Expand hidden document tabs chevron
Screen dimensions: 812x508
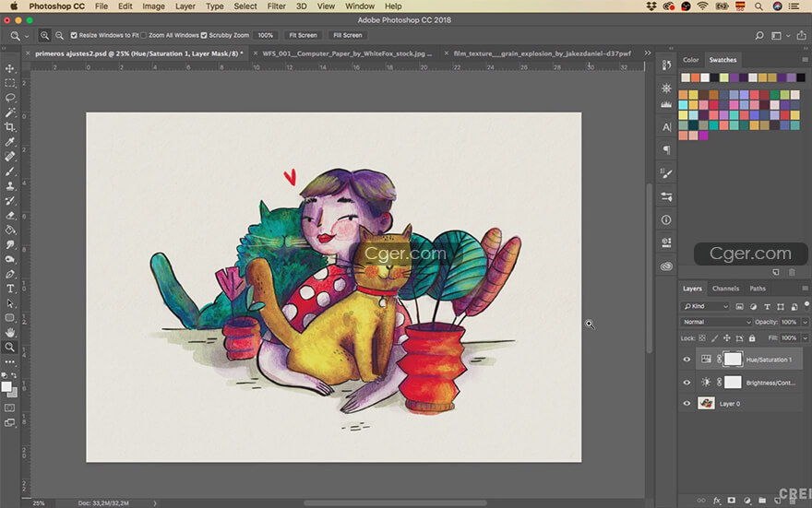click(x=648, y=53)
